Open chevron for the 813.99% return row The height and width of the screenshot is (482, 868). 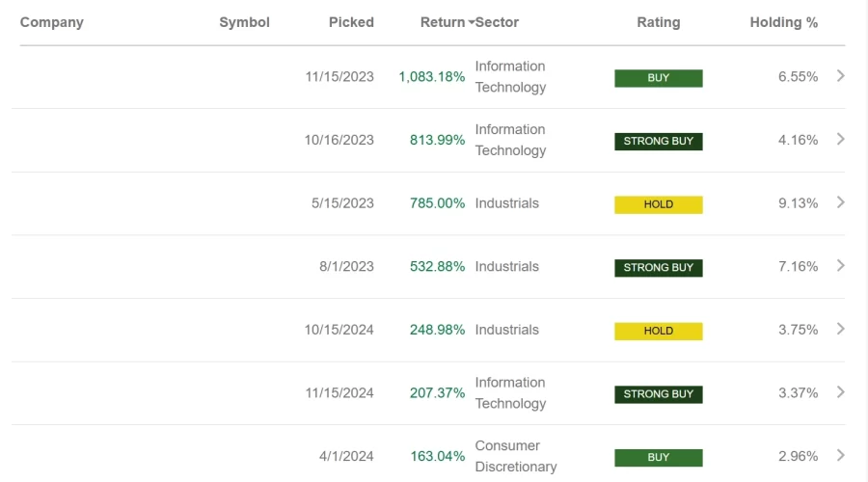pos(841,140)
